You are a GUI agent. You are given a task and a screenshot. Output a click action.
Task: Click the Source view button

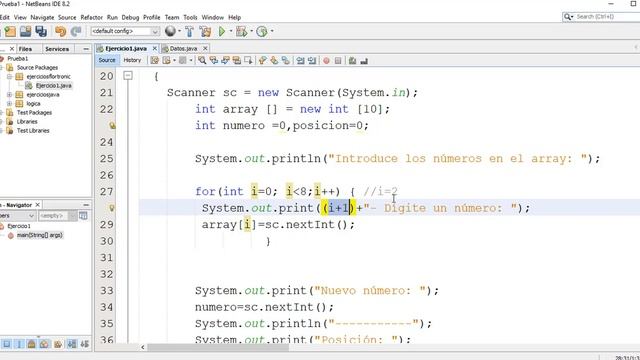pyautogui.click(x=107, y=60)
